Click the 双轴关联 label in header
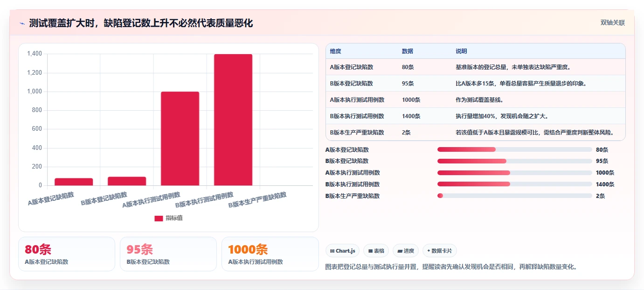Screen dimensions: 644x290 tap(612, 23)
